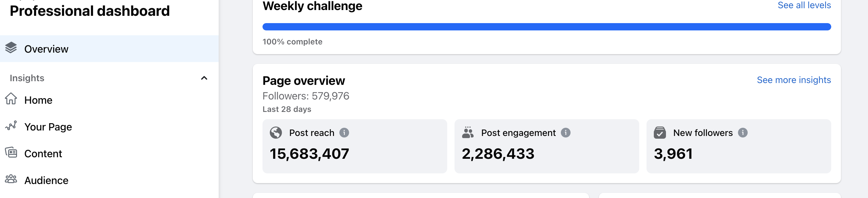Click the Insights section header label

(27, 78)
